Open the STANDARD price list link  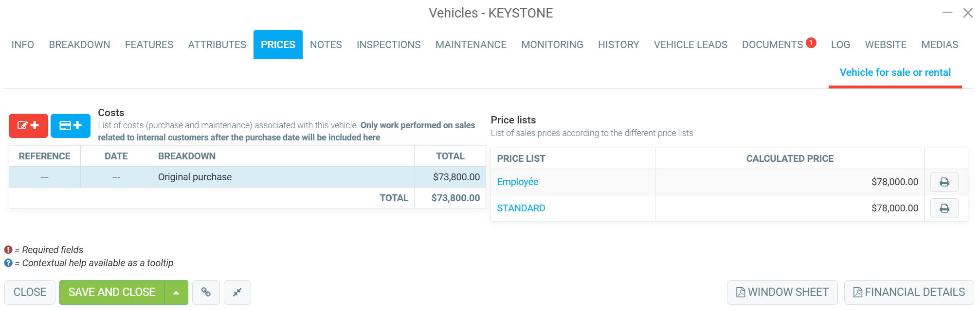pyautogui.click(x=521, y=208)
